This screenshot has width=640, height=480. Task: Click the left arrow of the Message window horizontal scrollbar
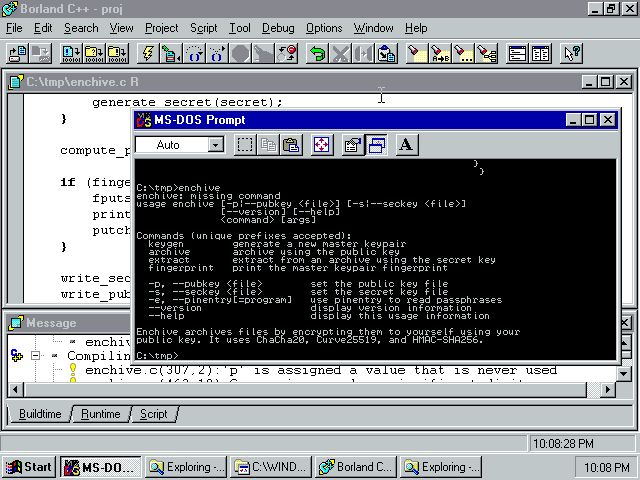(16, 390)
